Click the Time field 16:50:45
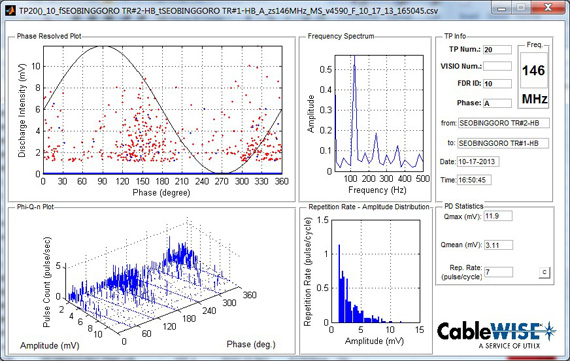The image size is (570, 361). [474, 180]
